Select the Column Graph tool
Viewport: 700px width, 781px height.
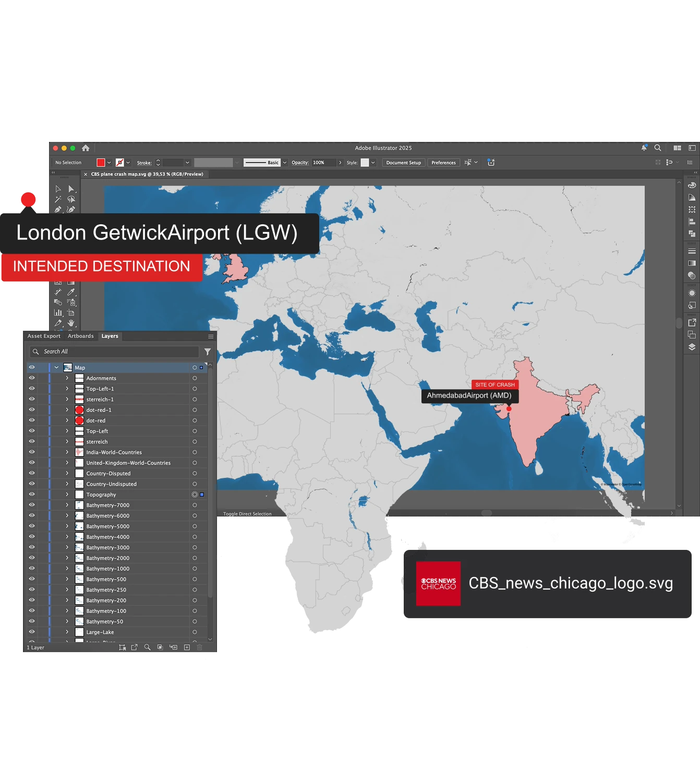click(58, 313)
